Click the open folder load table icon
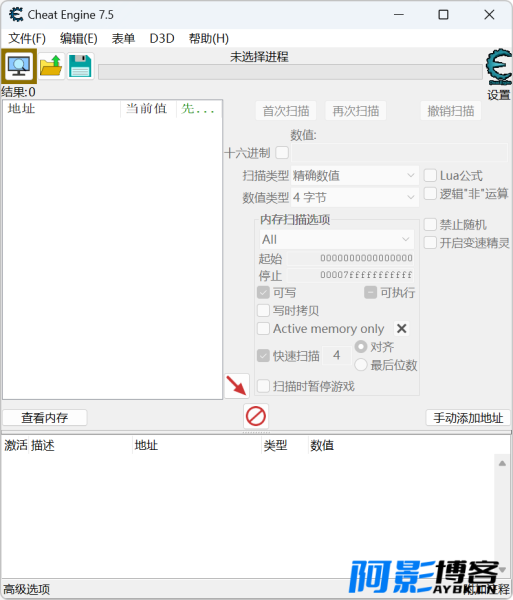The image size is (513, 600). tap(51, 66)
